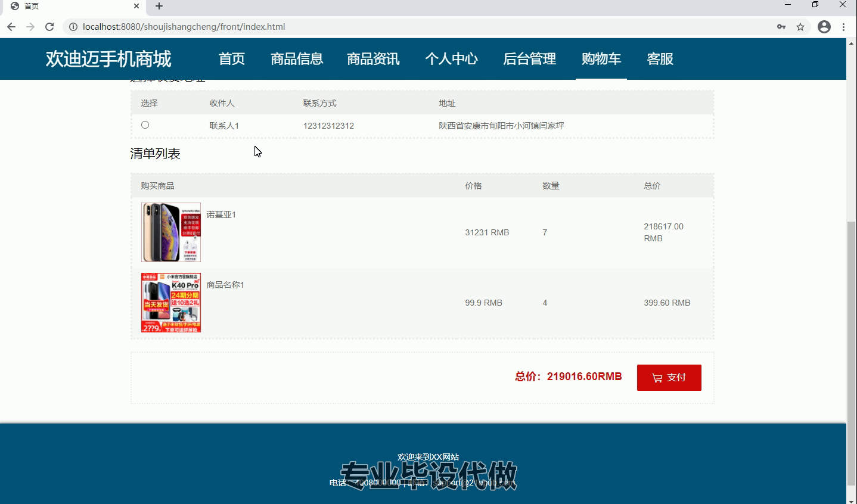Click the 总价 column header

652,186
